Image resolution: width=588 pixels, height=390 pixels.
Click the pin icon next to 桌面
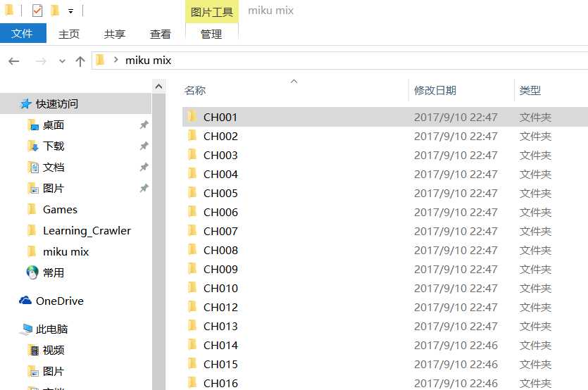(144, 125)
